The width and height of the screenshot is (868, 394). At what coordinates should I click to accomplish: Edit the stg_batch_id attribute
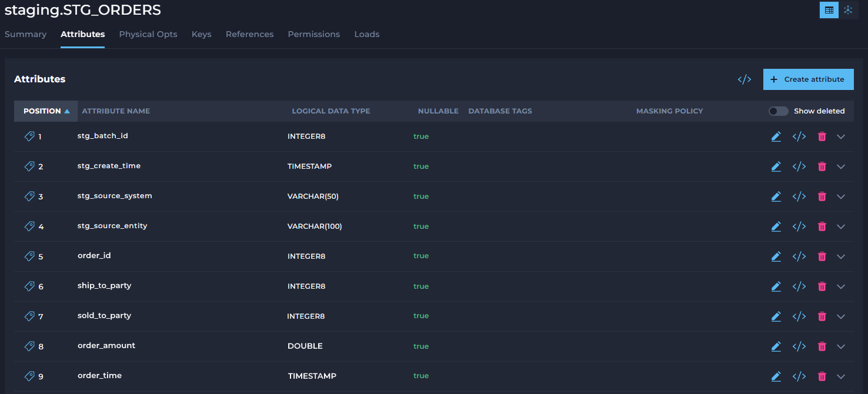pos(776,136)
